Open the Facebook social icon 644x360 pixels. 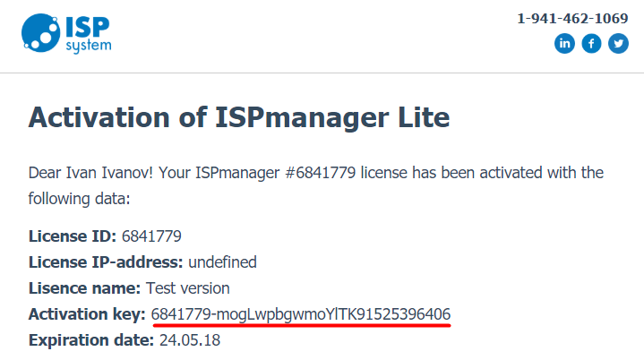pos(591,44)
